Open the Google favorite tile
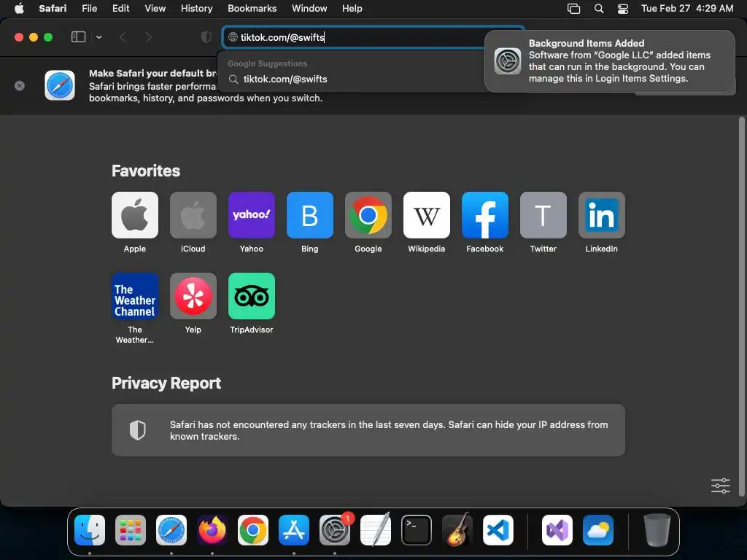The height and width of the screenshot is (560, 747). 368,215
